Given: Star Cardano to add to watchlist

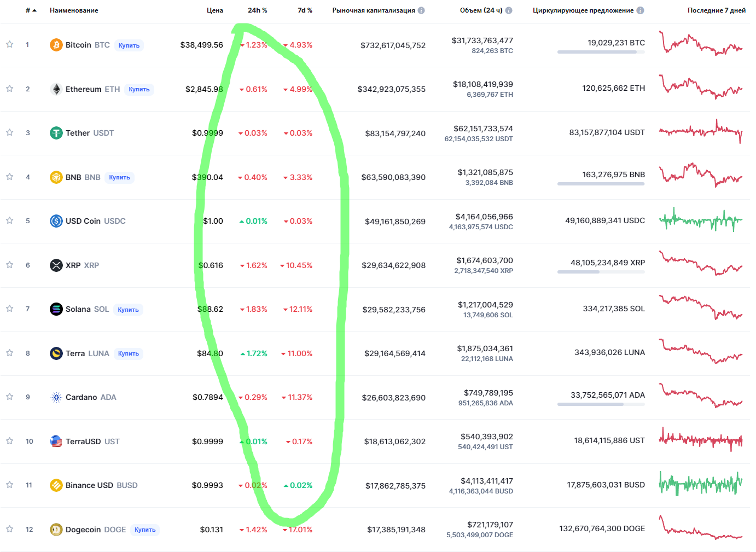Looking at the screenshot, I should tap(9, 397).
